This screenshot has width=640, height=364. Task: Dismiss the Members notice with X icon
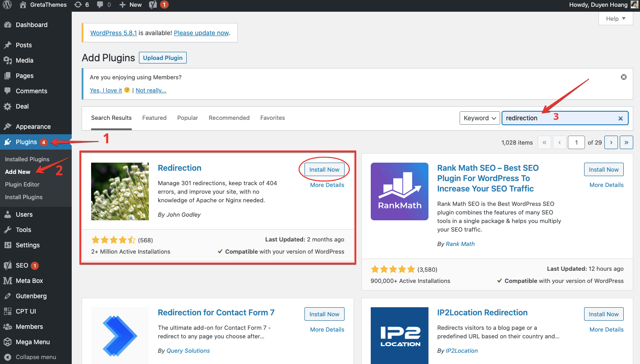coord(624,77)
